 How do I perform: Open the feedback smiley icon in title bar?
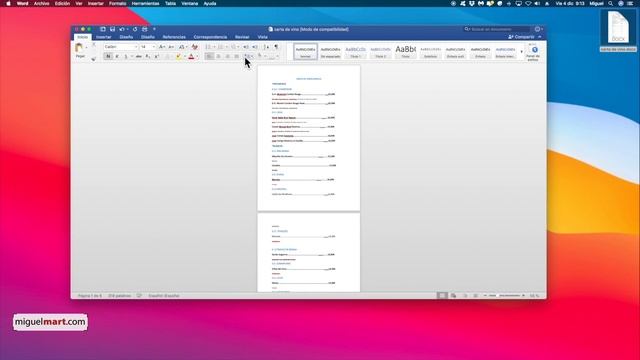coord(538,29)
